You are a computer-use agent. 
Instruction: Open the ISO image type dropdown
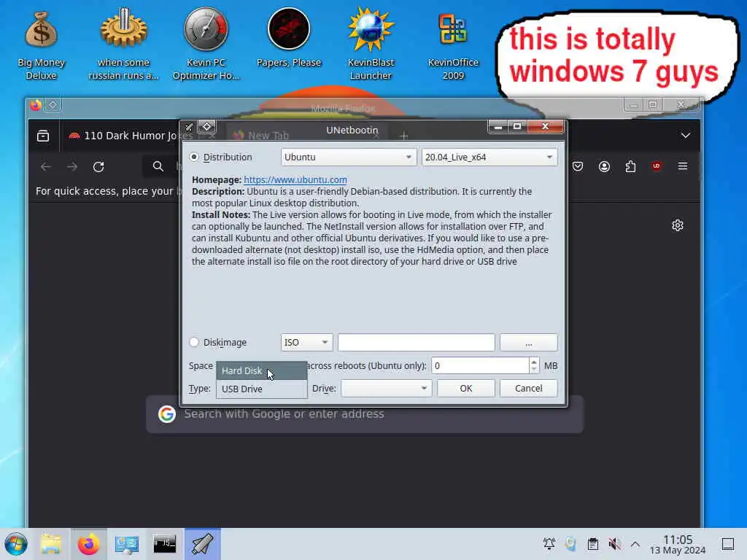tap(306, 343)
